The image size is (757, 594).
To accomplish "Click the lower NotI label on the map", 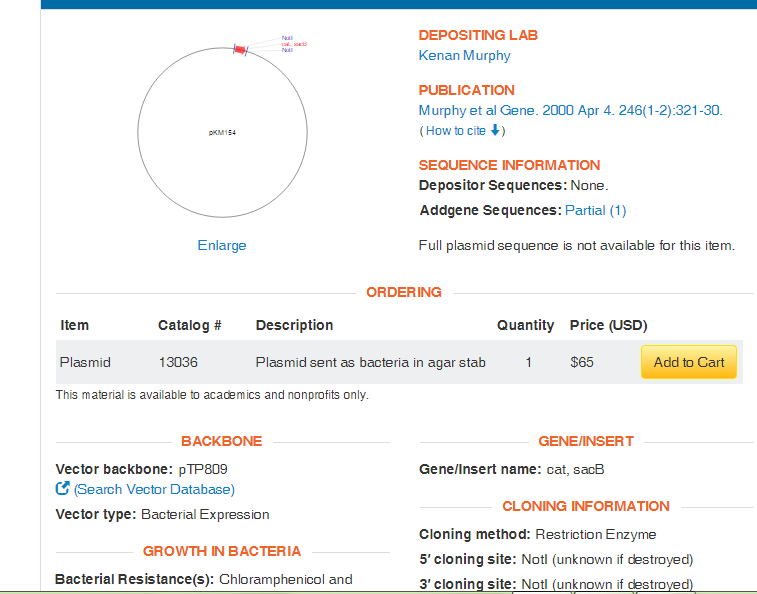I will 288,50.
